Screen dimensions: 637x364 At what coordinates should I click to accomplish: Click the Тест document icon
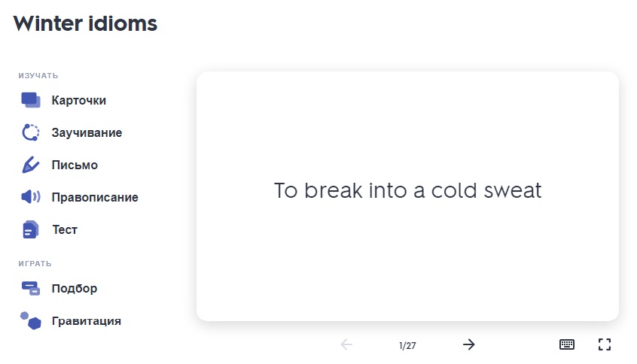[x=30, y=229]
